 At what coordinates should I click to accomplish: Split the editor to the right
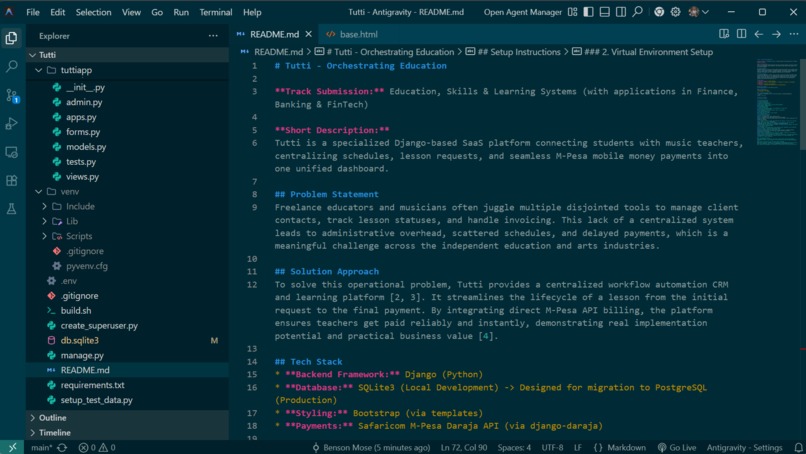pyautogui.click(x=741, y=34)
